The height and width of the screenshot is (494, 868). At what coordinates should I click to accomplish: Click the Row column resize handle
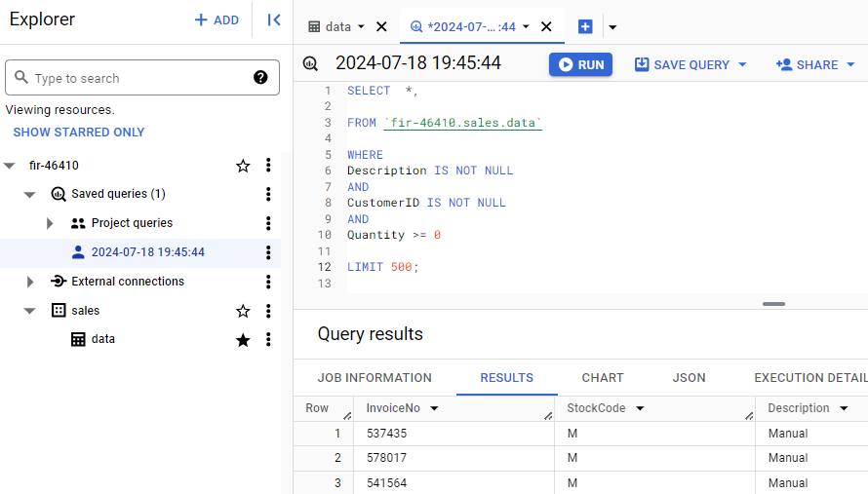(347, 415)
